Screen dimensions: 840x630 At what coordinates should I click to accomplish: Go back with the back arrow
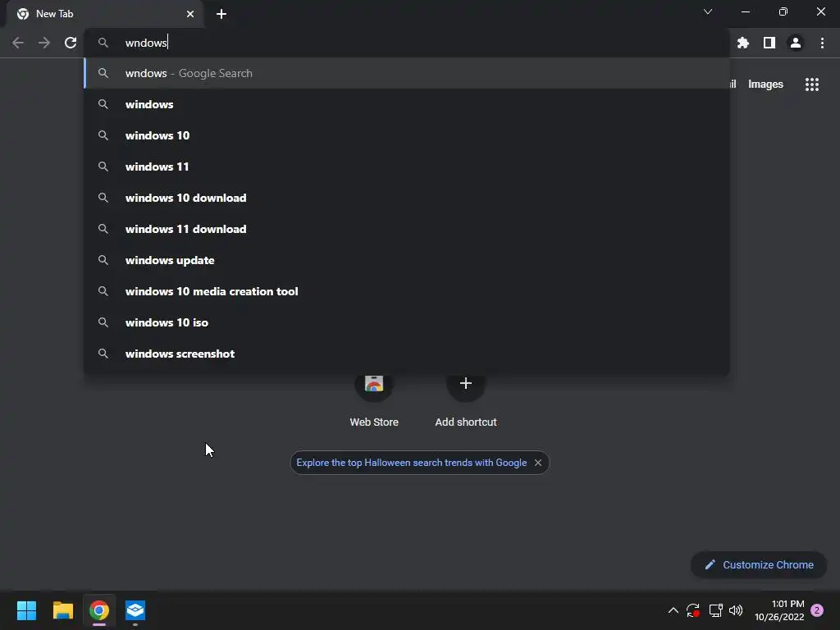pos(18,43)
